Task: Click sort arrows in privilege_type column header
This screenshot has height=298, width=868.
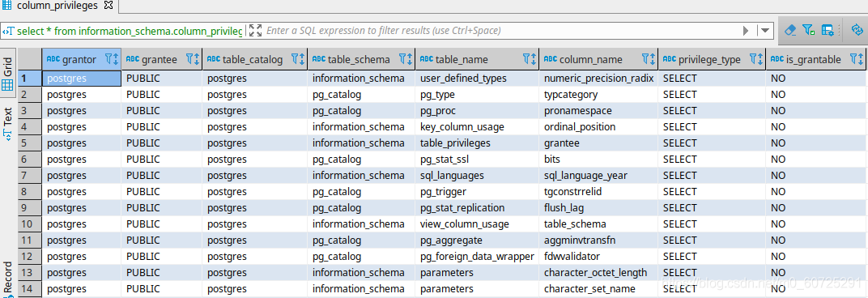Action: (759, 59)
